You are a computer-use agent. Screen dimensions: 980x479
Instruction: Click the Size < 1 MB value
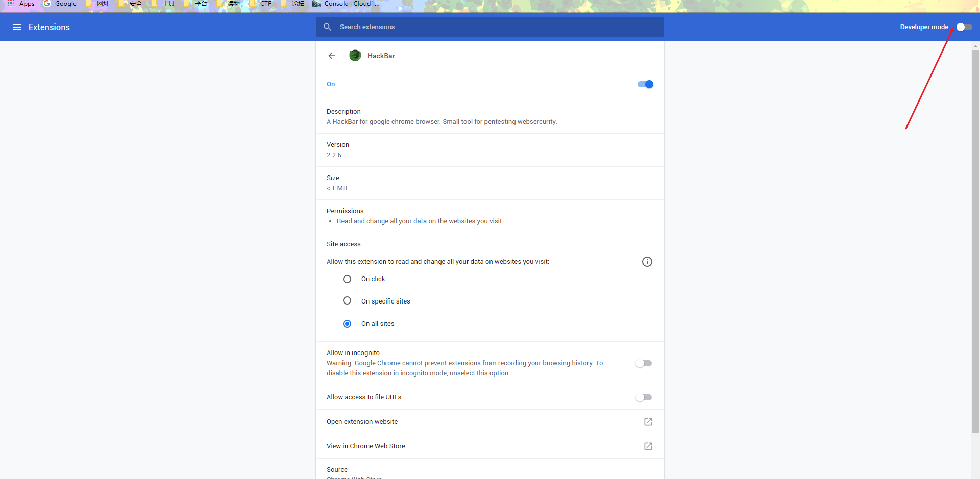pos(337,188)
